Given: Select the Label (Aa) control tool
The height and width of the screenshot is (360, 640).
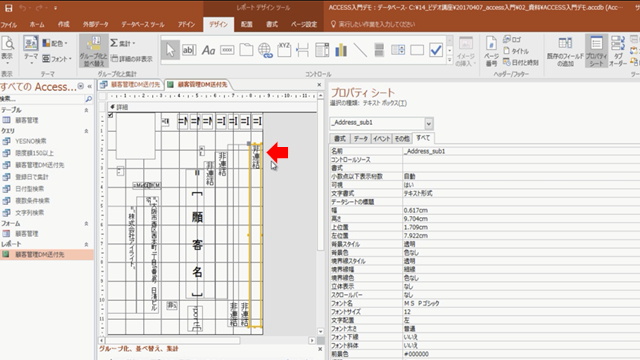Looking at the screenshot, I should 208,50.
